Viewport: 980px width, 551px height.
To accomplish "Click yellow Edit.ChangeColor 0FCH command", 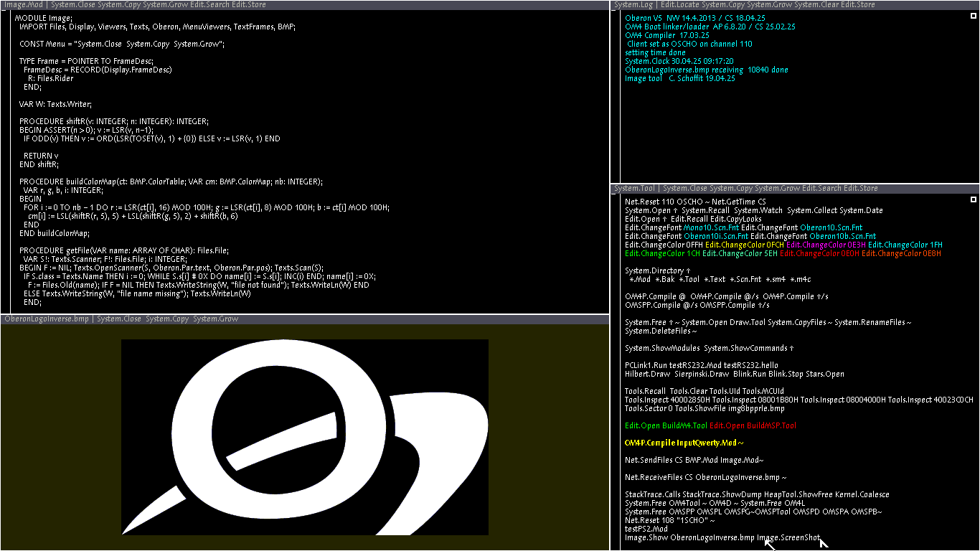I will [745, 245].
